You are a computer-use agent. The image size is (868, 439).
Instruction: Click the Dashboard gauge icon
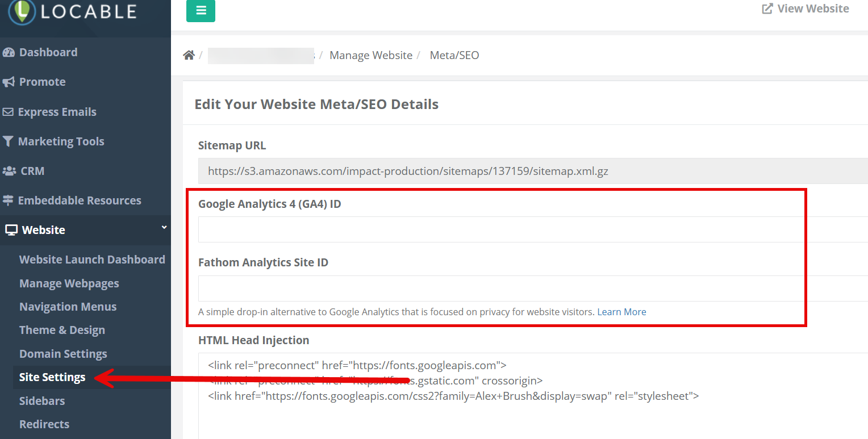[x=9, y=52]
